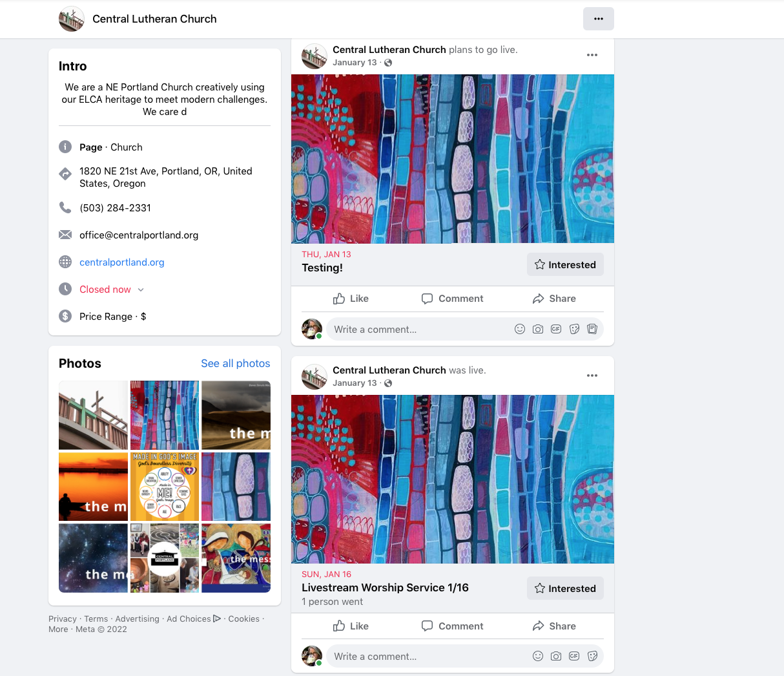The height and width of the screenshot is (676, 784).
Task: Open the cross on bridge photo thumbnail
Action: tap(93, 415)
